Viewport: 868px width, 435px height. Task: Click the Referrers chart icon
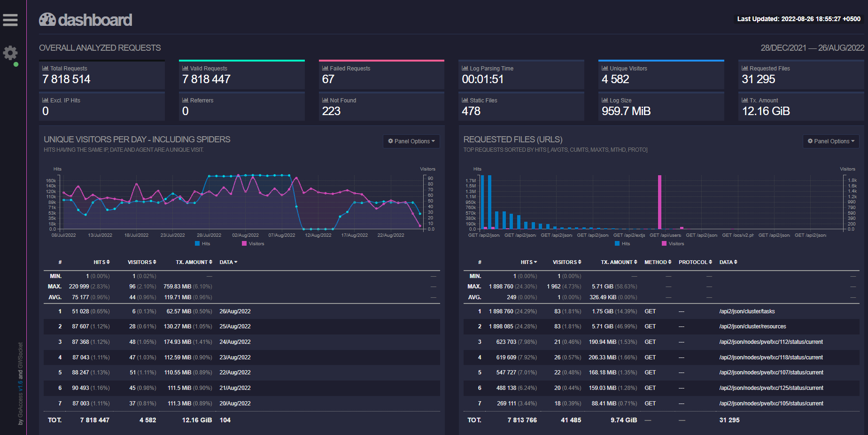pos(186,100)
